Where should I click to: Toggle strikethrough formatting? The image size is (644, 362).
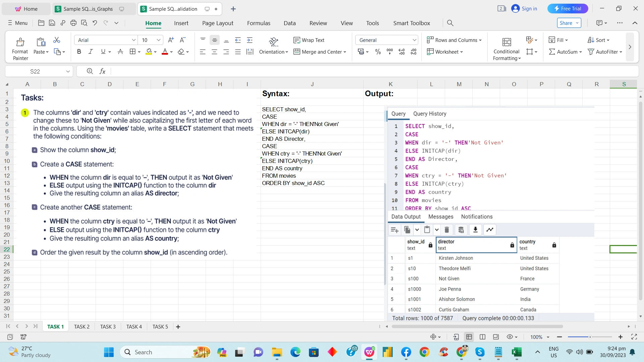click(120, 52)
